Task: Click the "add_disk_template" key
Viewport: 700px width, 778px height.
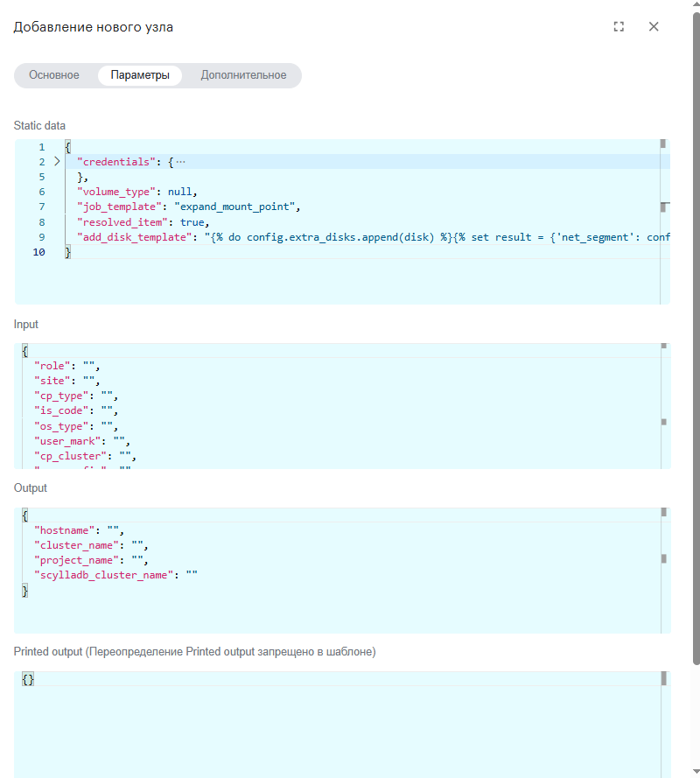Action: point(135,237)
